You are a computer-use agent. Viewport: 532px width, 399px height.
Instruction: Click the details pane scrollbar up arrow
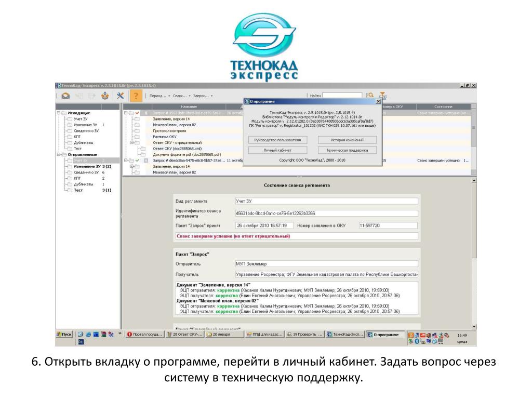[x=474, y=180]
